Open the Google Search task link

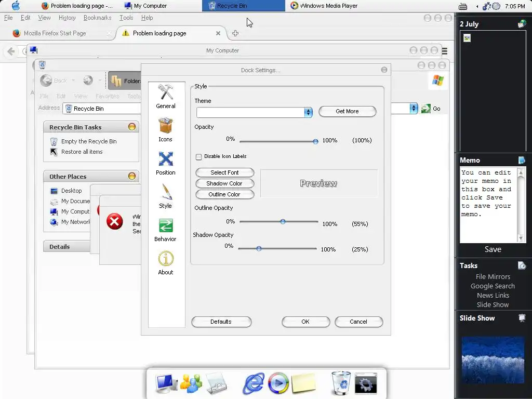point(493,286)
